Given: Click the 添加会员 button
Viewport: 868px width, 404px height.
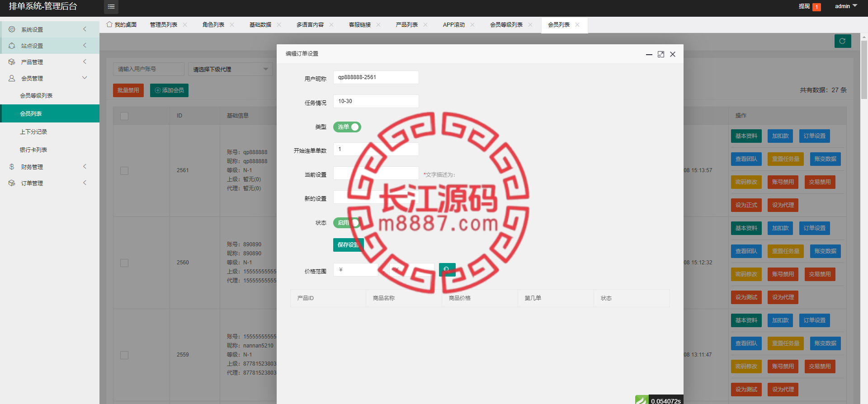Looking at the screenshot, I should pos(169,90).
